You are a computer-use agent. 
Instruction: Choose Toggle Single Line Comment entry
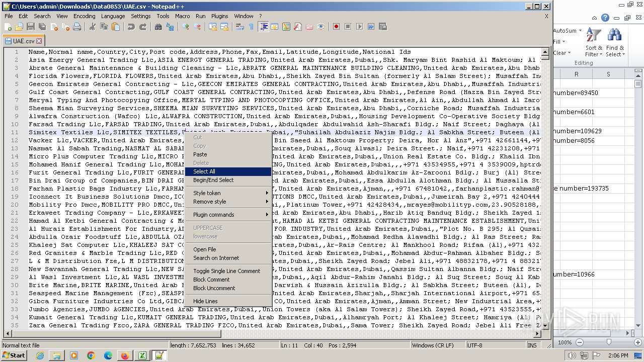228,271
